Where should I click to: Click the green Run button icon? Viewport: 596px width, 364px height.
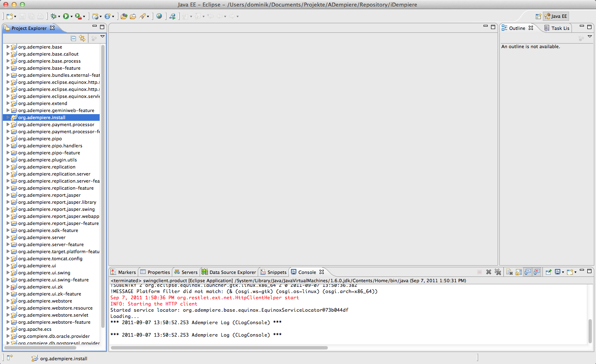[x=66, y=16]
